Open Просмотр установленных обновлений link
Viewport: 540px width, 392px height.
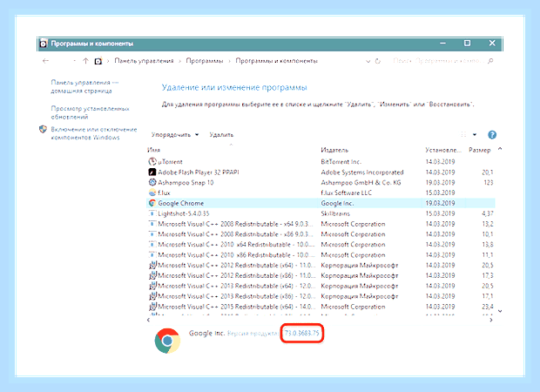91,112
